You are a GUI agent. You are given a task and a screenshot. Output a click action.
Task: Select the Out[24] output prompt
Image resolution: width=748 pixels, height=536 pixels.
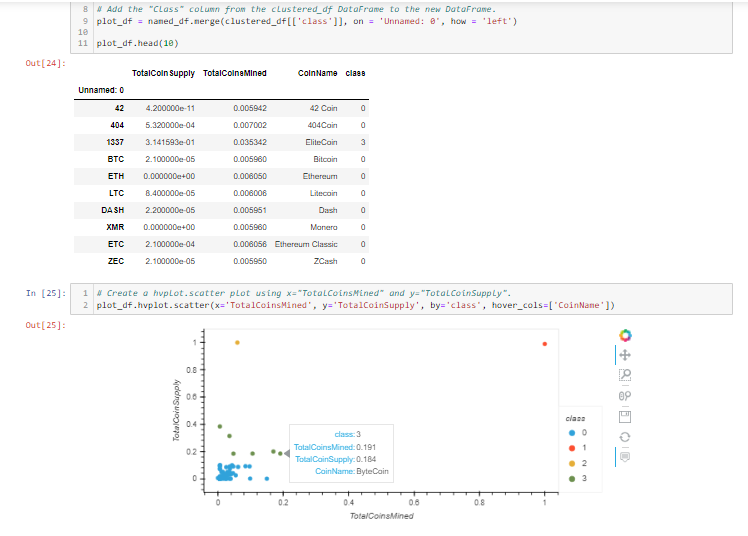[46, 63]
